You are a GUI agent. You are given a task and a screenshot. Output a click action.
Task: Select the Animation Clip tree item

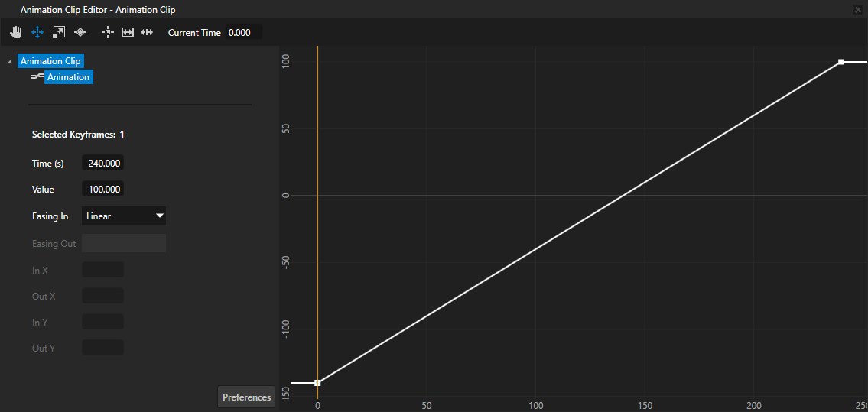50,61
